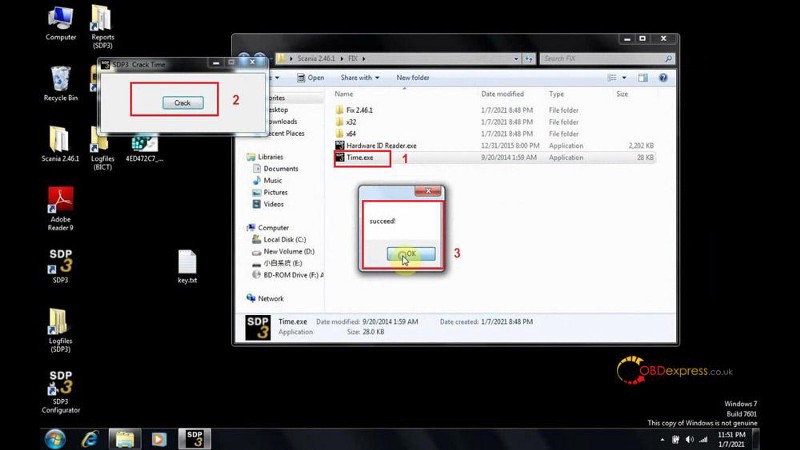Click the network signal tray icon
This screenshot has height=450, width=800.
(x=704, y=439)
